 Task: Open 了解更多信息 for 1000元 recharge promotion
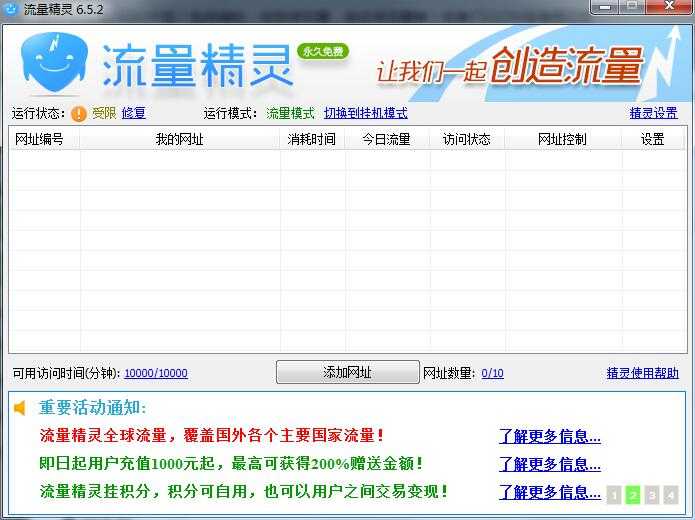tap(549, 464)
